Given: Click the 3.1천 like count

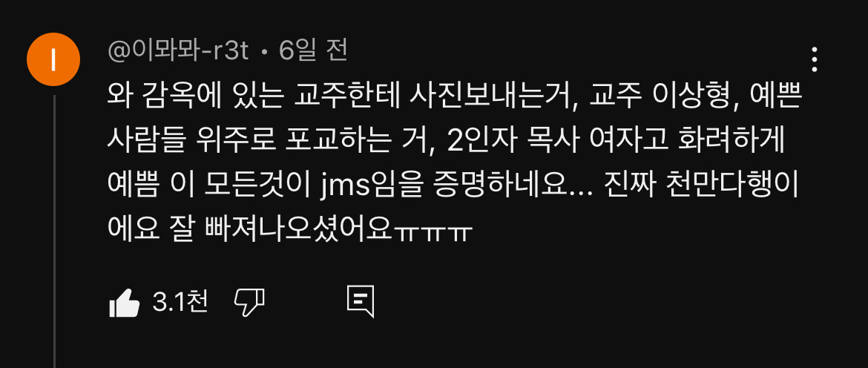Looking at the screenshot, I should click(180, 302).
